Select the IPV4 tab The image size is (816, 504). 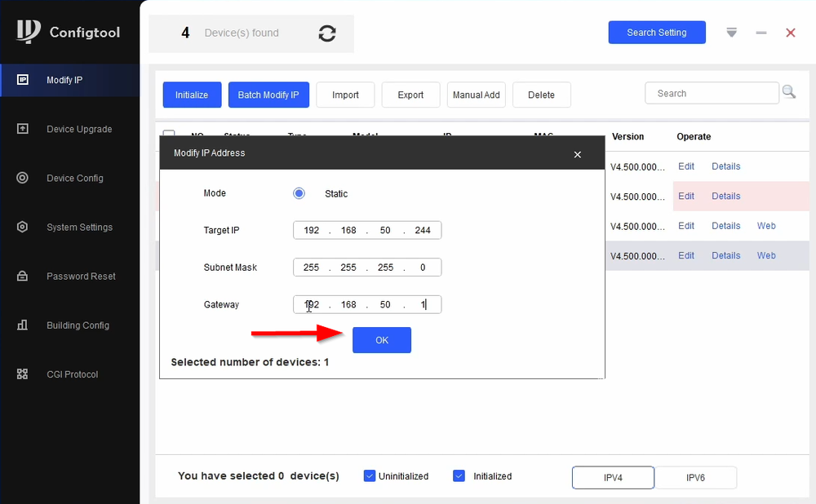[x=613, y=478]
